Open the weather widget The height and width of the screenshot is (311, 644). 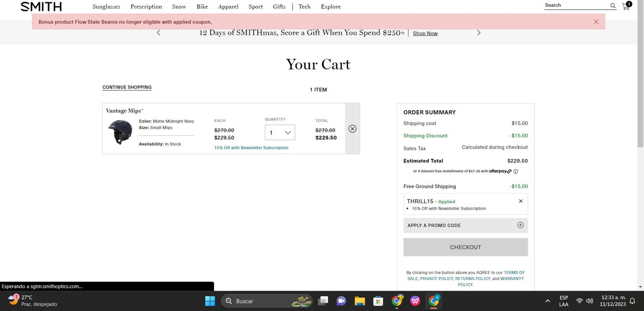33,300
